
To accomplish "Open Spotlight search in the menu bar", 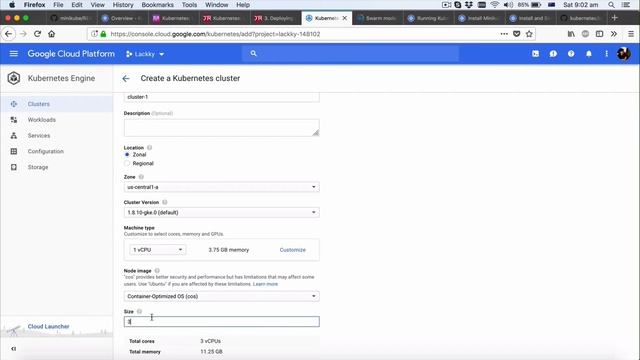I will point(611,5).
